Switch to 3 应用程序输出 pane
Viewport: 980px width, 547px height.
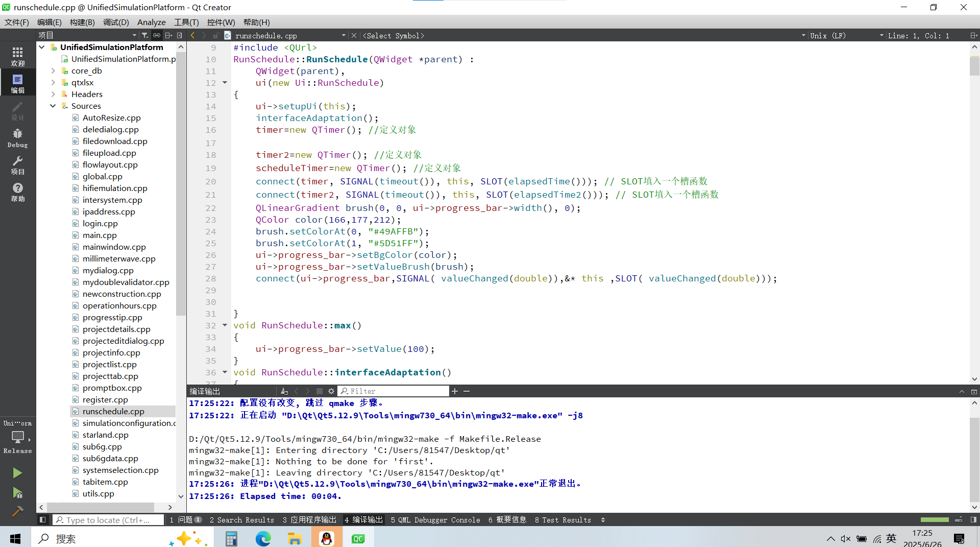309,520
